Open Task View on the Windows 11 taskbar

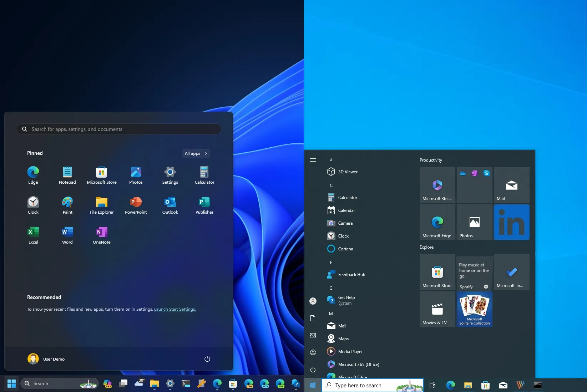(x=123, y=383)
